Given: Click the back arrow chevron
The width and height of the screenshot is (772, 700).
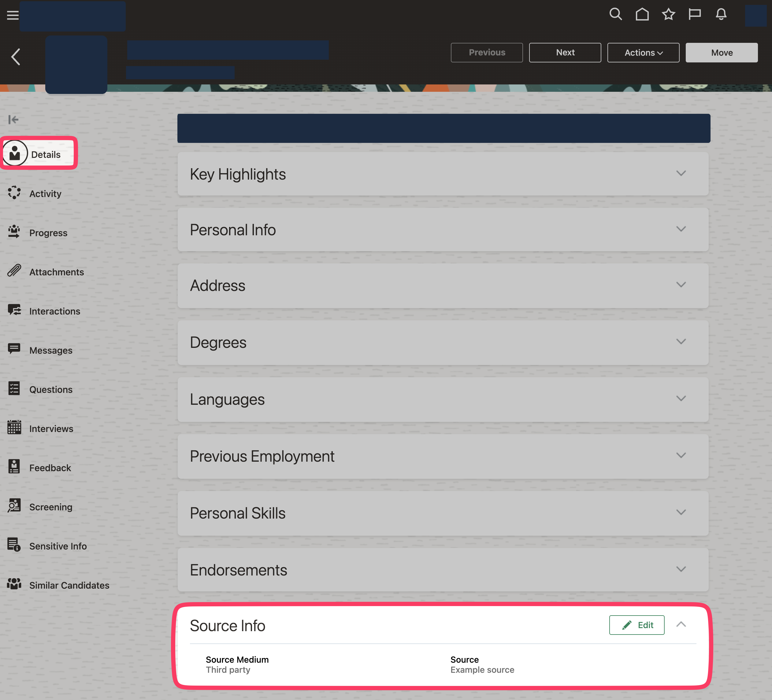Looking at the screenshot, I should point(16,57).
